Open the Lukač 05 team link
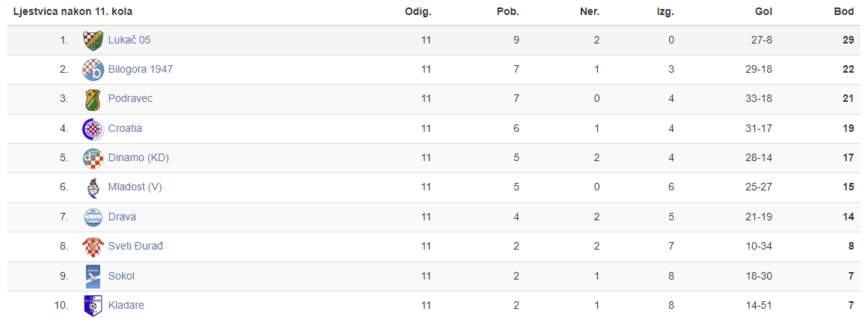The width and height of the screenshot is (868, 326). tap(129, 40)
